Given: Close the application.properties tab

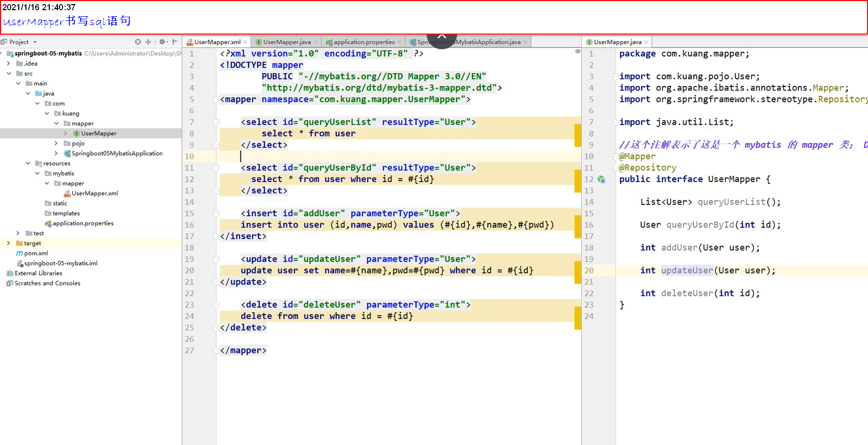Looking at the screenshot, I should point(399,42).
